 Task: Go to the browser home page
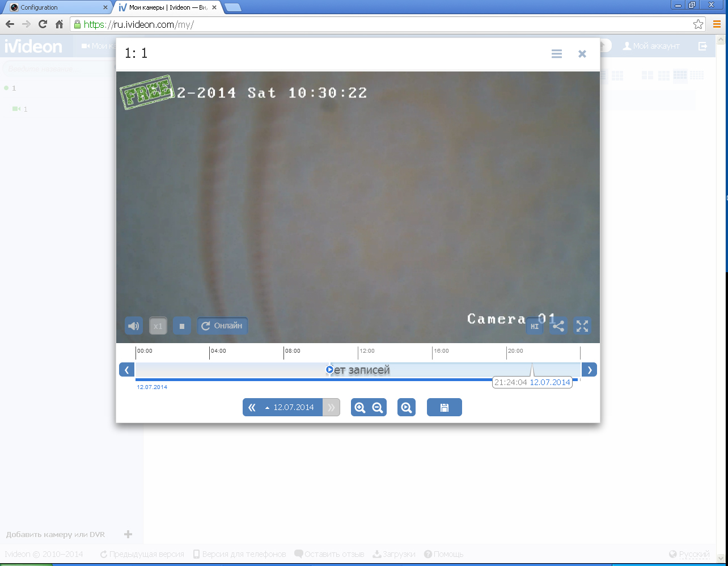pos(59,24)
